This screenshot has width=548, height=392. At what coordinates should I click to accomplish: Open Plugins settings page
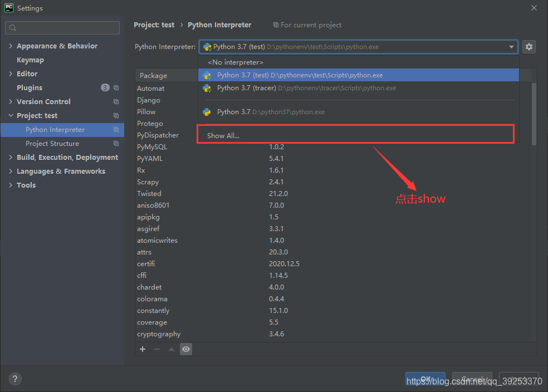30,87
